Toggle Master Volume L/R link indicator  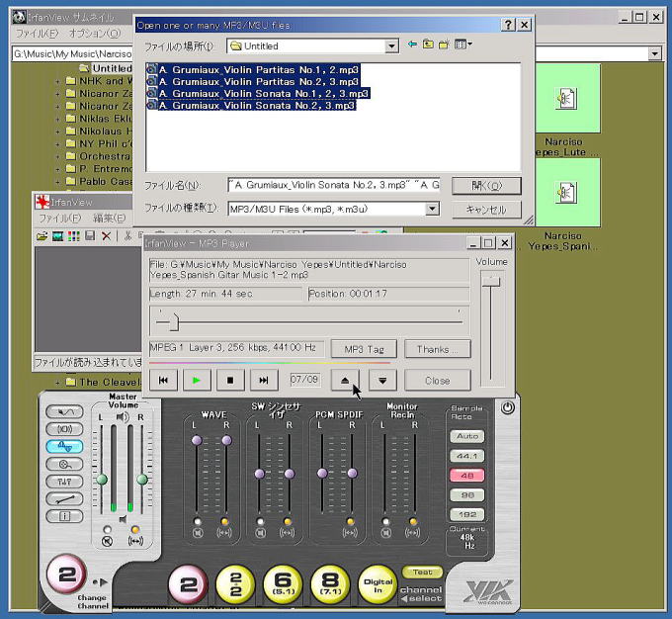click(x=135, y=529)
